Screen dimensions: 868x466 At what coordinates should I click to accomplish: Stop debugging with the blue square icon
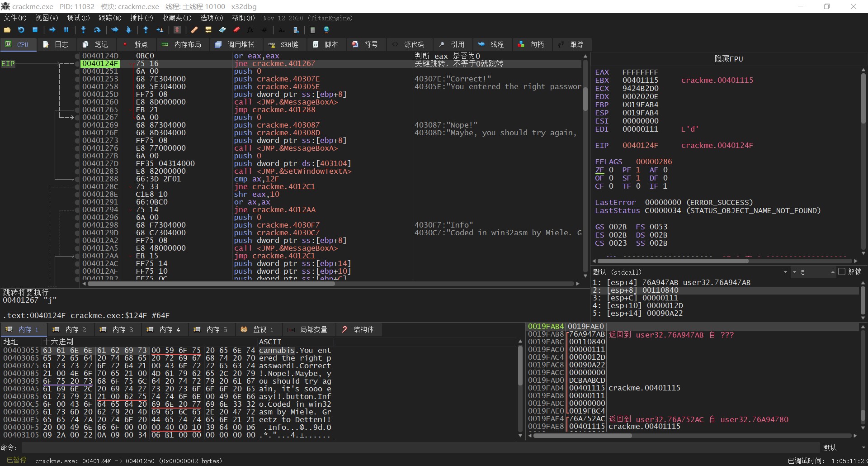[x=35, y=30]
